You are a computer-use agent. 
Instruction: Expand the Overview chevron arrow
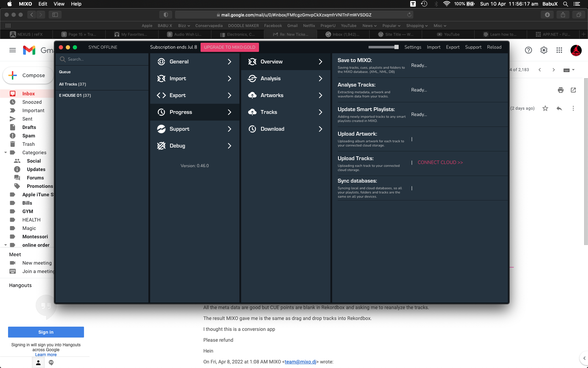coord(321,62)
